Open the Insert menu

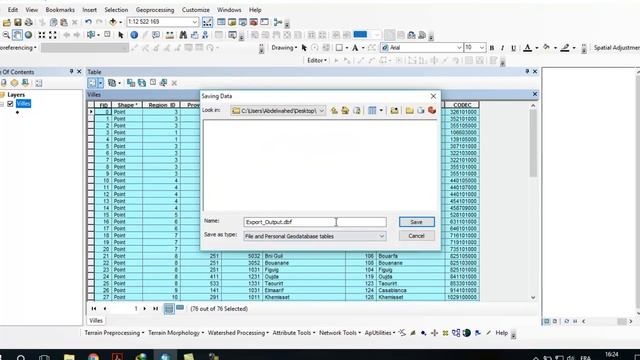(89, 10)
